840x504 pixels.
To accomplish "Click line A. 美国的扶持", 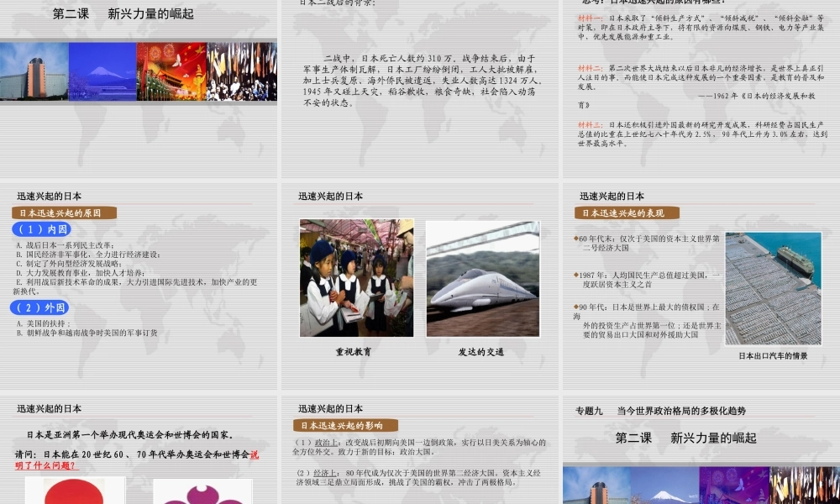I will pyautogui.click(x=44, y=323).
